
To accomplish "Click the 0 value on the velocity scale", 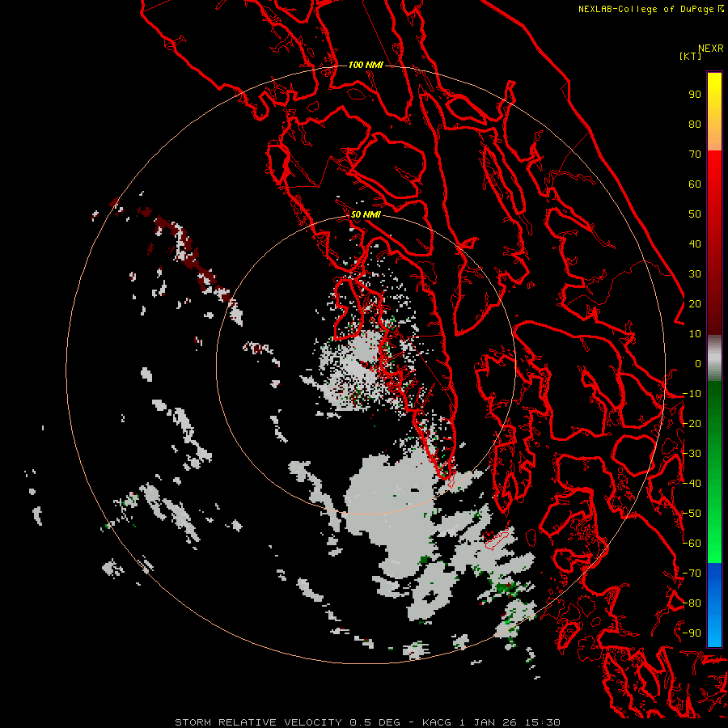I will (x=698, y=364).
